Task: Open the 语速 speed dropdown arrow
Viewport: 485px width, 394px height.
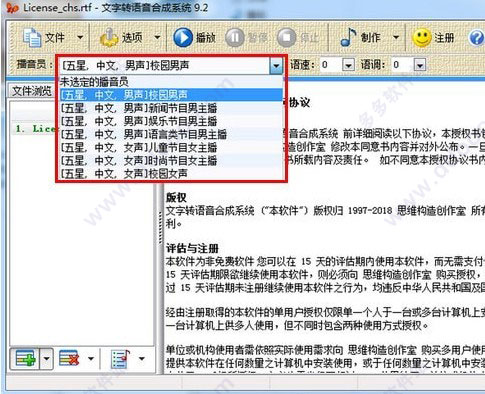Action: (x=348, y=65)
